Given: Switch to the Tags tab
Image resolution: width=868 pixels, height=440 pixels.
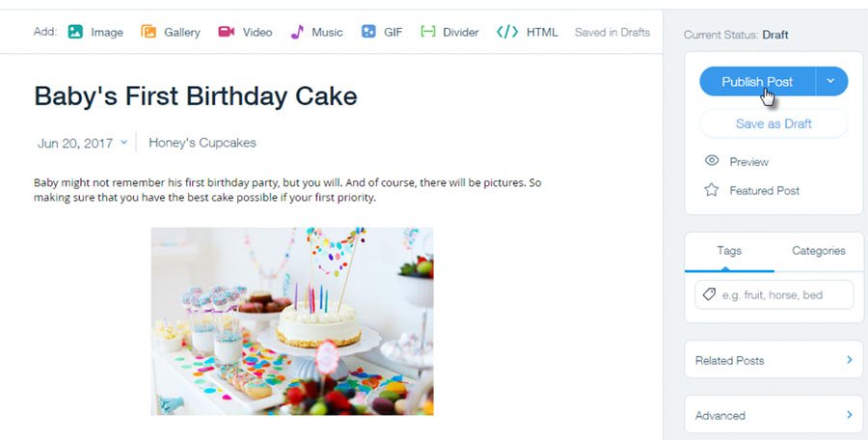Looking at the screenshot, I should [729, 251].
